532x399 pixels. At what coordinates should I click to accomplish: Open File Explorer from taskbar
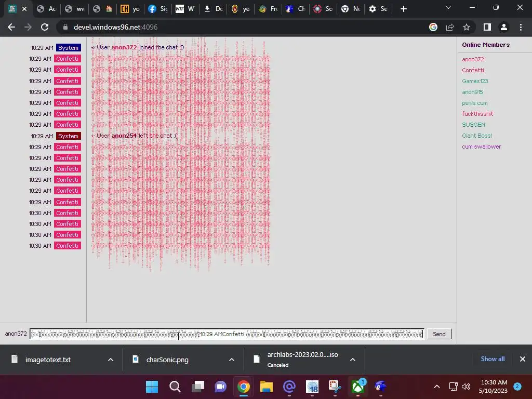[267, 387]
